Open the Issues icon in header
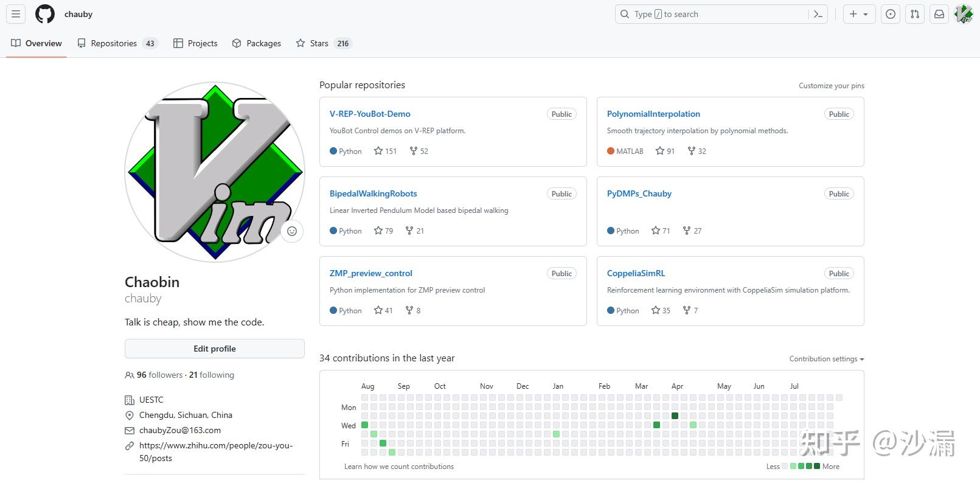The height and width of the screenshot is (483, 980). pos(891,14)
